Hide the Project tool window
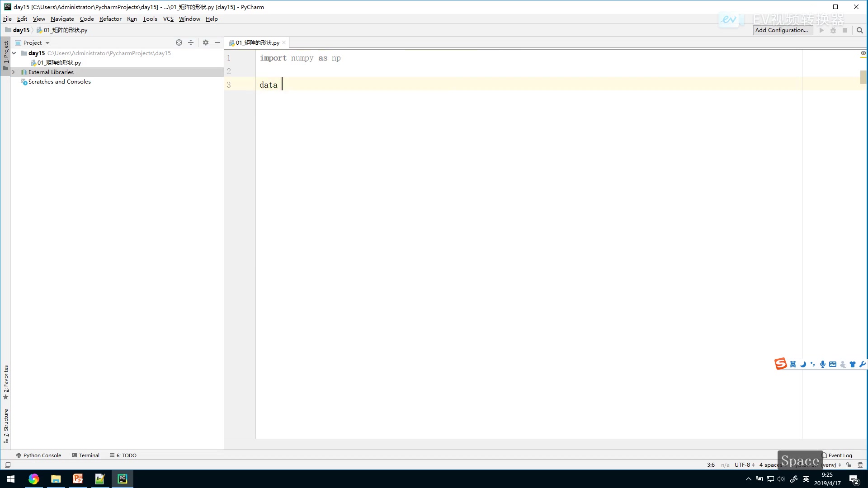Viewport: 868px width, 488px height. [x=217, y=42]
